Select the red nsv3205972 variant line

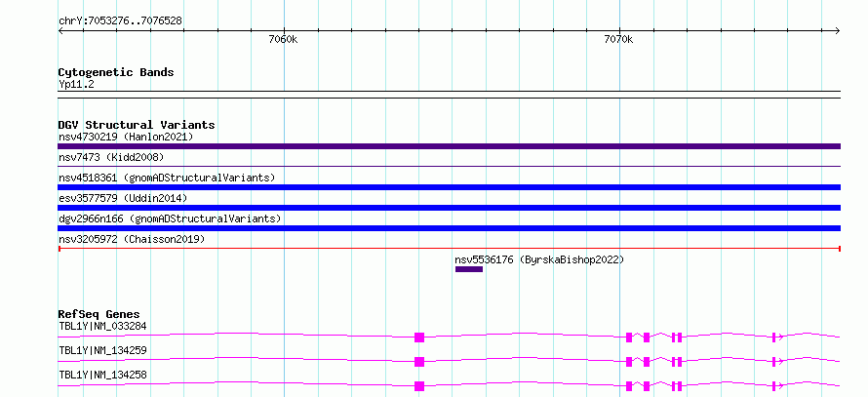(449, 249)
